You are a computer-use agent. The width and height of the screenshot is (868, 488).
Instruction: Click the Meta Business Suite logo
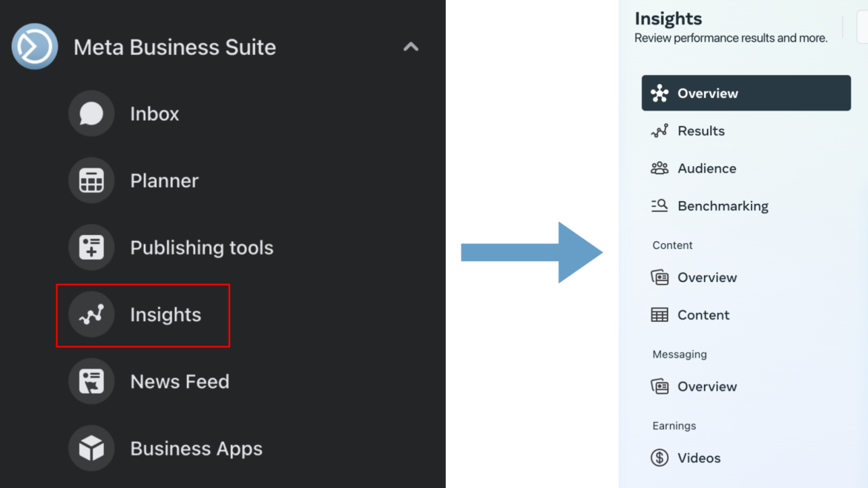pos(34,46)
